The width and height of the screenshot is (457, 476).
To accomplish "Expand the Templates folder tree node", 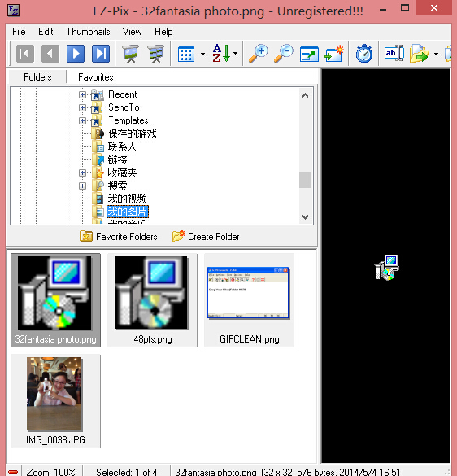I will coord(82,120).
